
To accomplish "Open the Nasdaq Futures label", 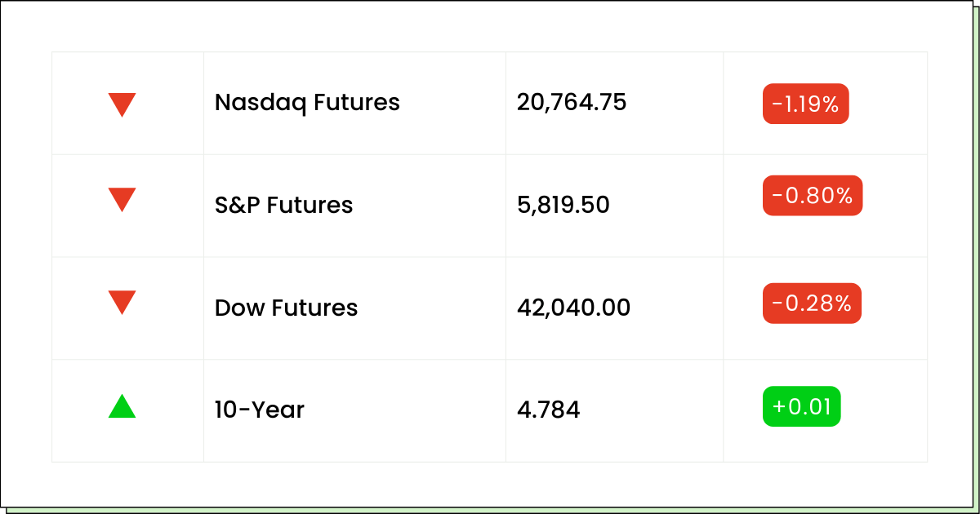I will pos(307,103).
